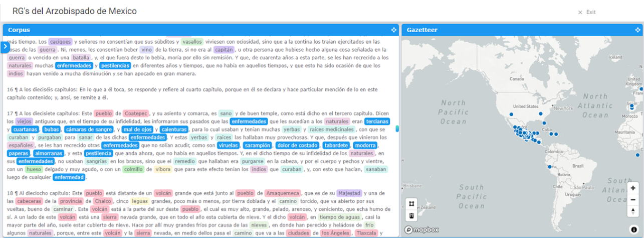This screenshot has height=238, width=644.
Task: Click the divider handle between Corpus and Gazetteer
Action: [x=397, y=129]
